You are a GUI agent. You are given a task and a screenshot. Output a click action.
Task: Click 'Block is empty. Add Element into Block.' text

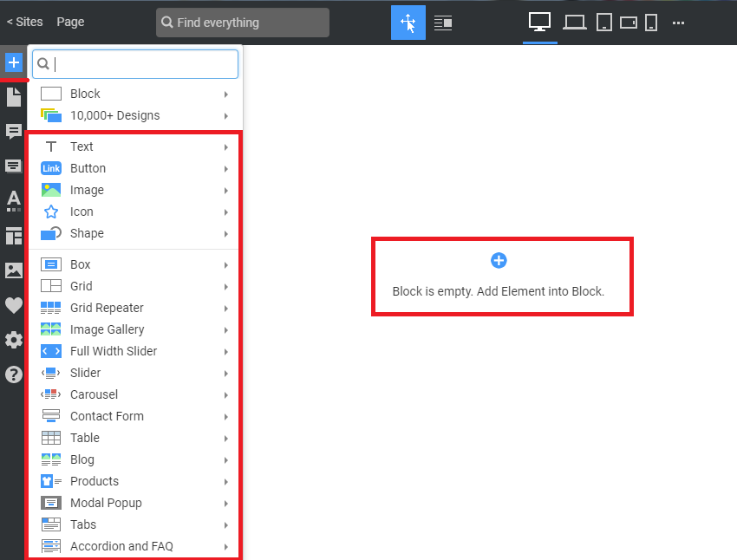point(499,291)
